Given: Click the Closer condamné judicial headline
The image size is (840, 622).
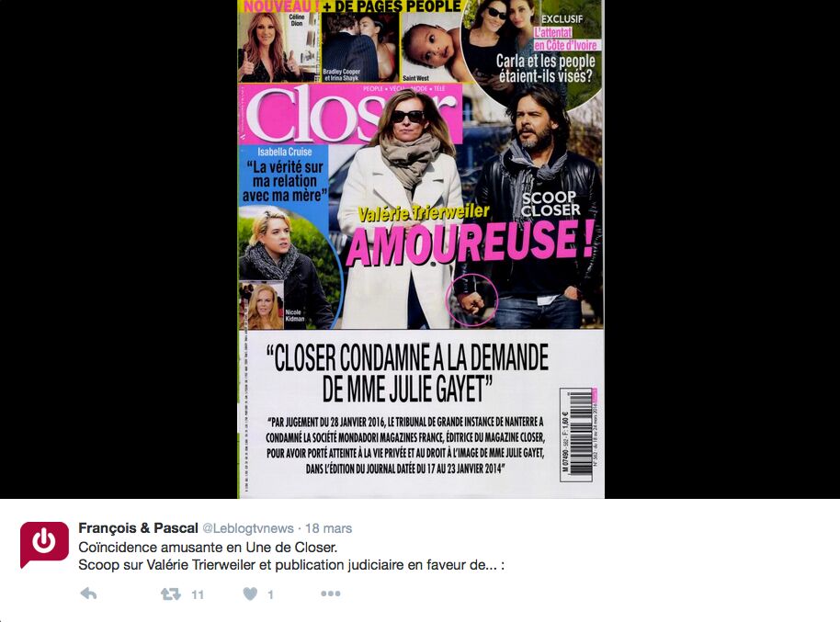Looking at the screenshot, I should (x=407, y=374).
